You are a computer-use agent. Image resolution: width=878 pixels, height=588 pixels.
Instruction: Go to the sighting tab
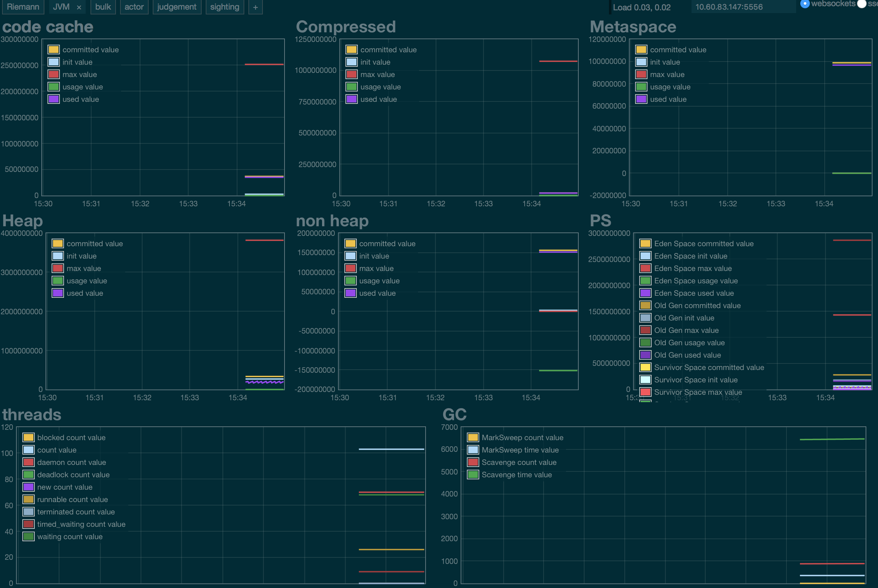(224, 7)
